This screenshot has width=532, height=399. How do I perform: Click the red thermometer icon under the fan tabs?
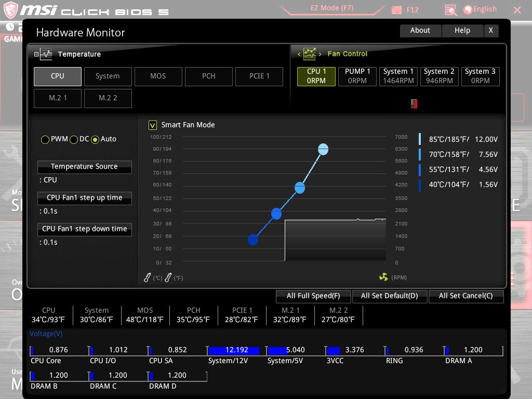click(414, 103)
